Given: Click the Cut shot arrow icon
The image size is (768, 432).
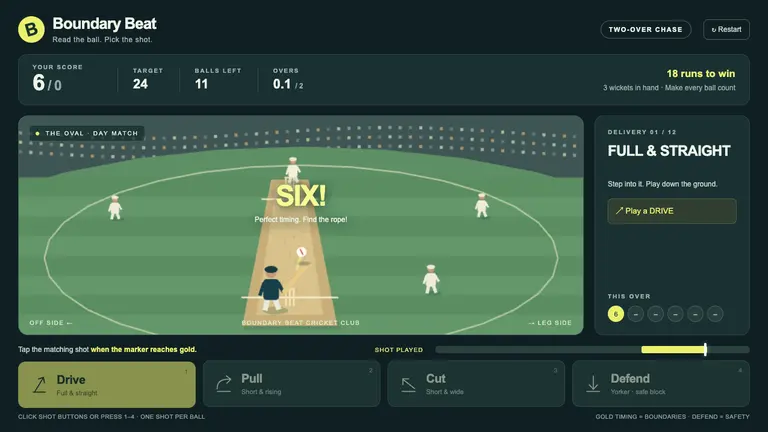Looking at the screenshot, I should (x=408, y=385).
